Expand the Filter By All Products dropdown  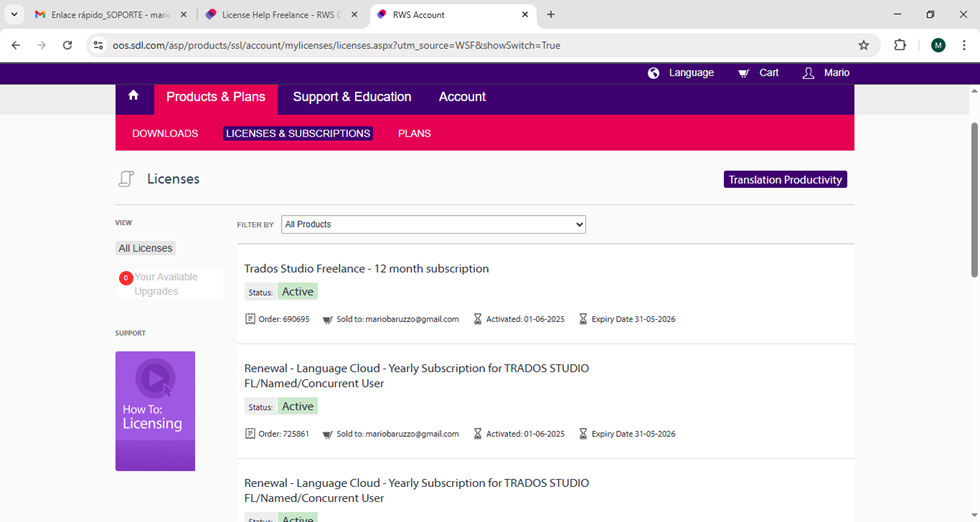433,224
